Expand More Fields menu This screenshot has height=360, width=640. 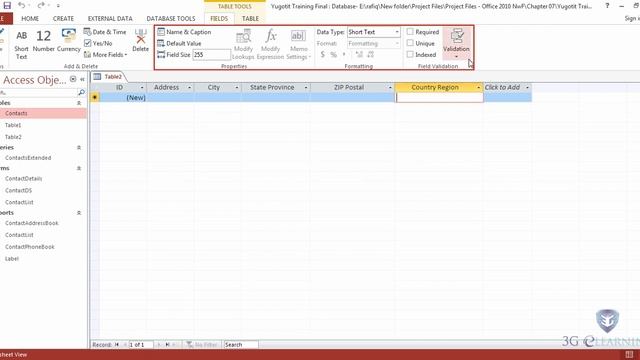[x=106, y=55]
